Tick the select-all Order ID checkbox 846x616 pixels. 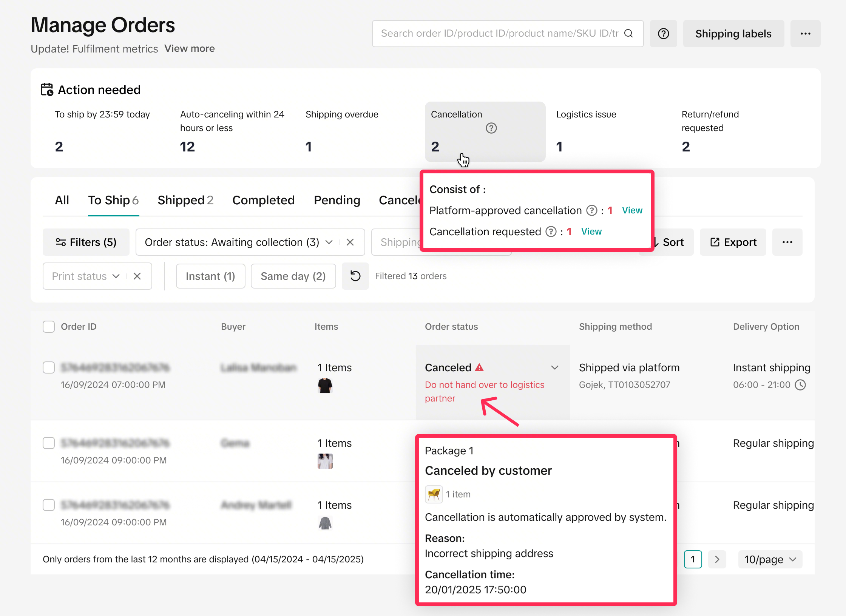tap(49, 327)
